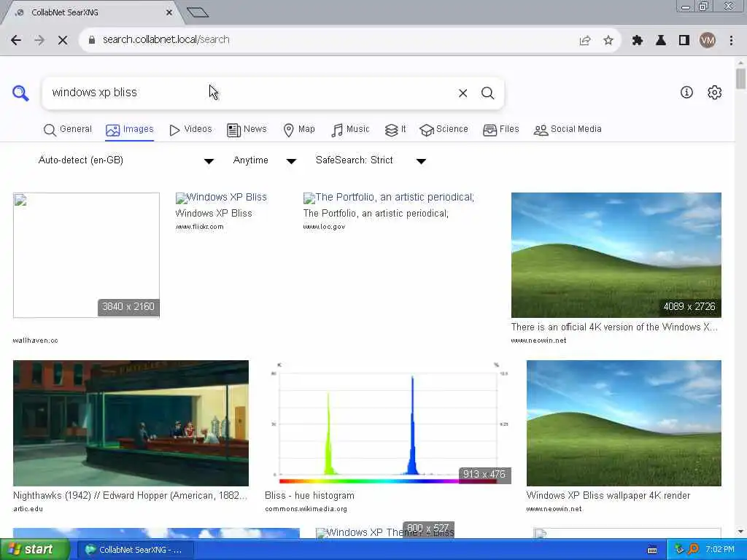Switch to the Map category tab
This screenshot has width=747, height=560.
pyautogui.click(x=299, y=130)
